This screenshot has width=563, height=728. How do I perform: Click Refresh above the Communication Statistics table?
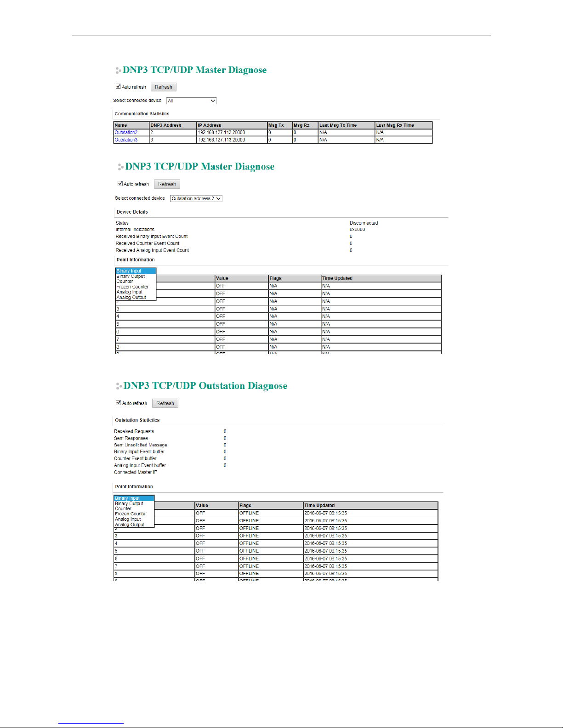pyautogui.click(x=164, y=87)
